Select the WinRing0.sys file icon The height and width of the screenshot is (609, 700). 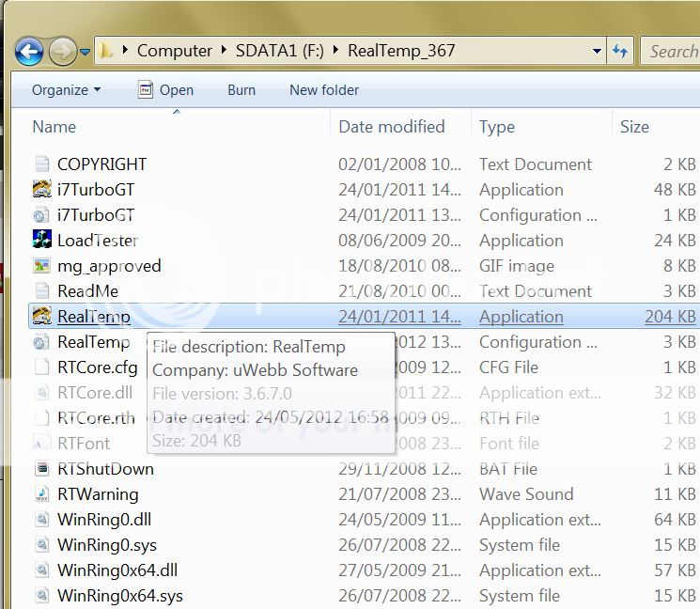(x=42, y=545)
